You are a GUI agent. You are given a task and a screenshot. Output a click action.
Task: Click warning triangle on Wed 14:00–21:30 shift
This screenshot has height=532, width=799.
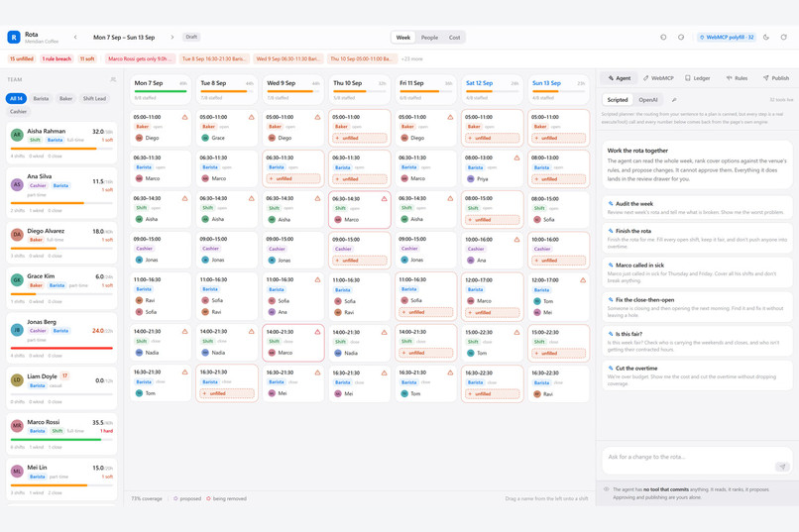pos(317,332)
